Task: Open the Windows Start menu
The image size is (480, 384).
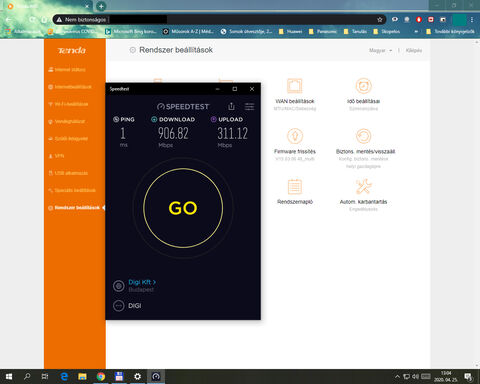Action: click(x=9, y=377)
